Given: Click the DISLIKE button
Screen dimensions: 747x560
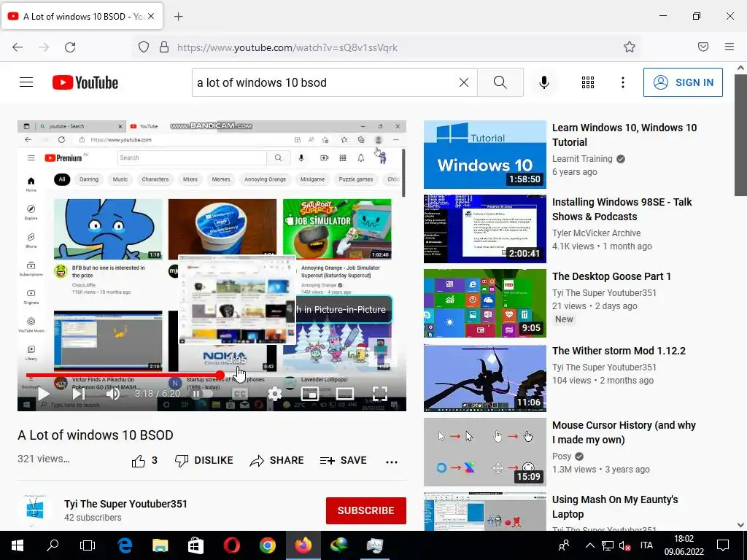Looking at the screenshot, I should tap(204, 461).
